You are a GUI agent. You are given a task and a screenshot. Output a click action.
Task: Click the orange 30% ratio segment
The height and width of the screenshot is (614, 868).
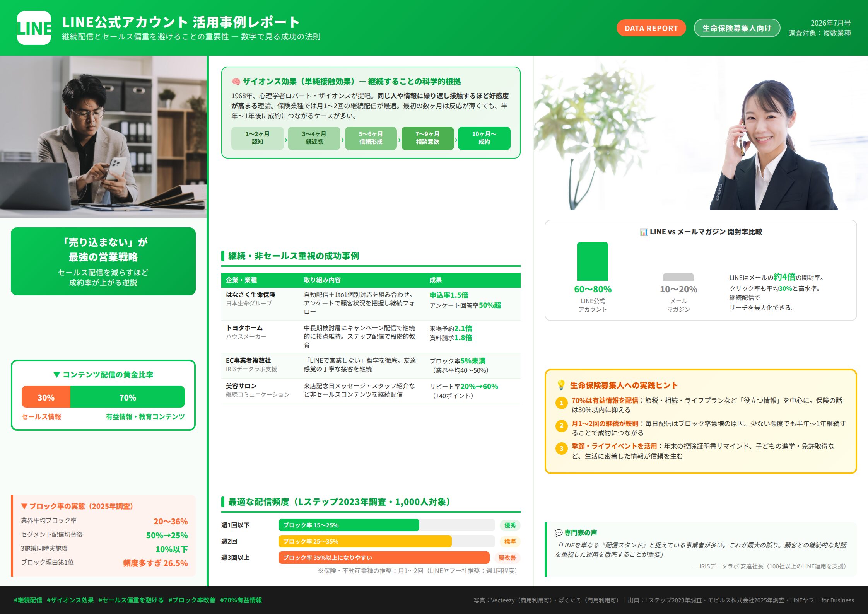(46, 397)
